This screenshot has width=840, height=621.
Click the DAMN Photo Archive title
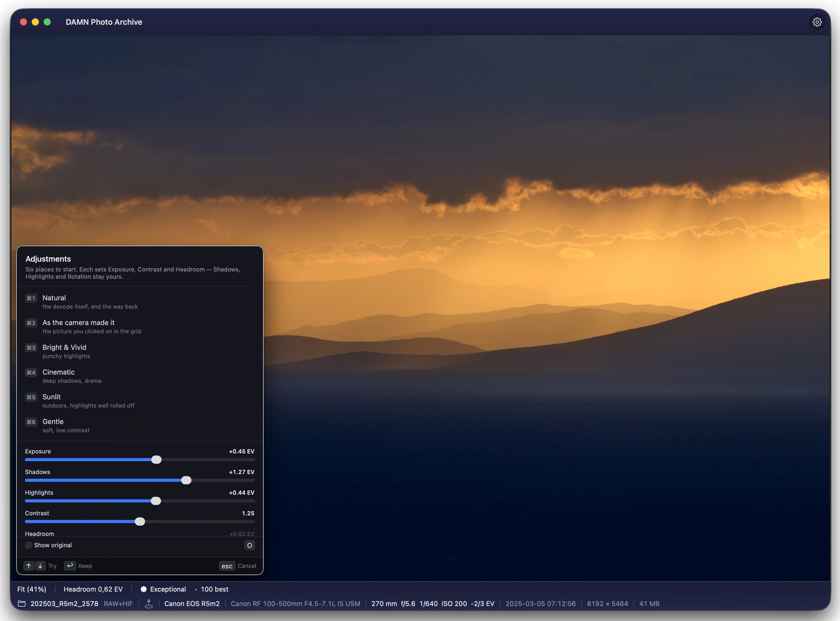(x=104, y=22)
